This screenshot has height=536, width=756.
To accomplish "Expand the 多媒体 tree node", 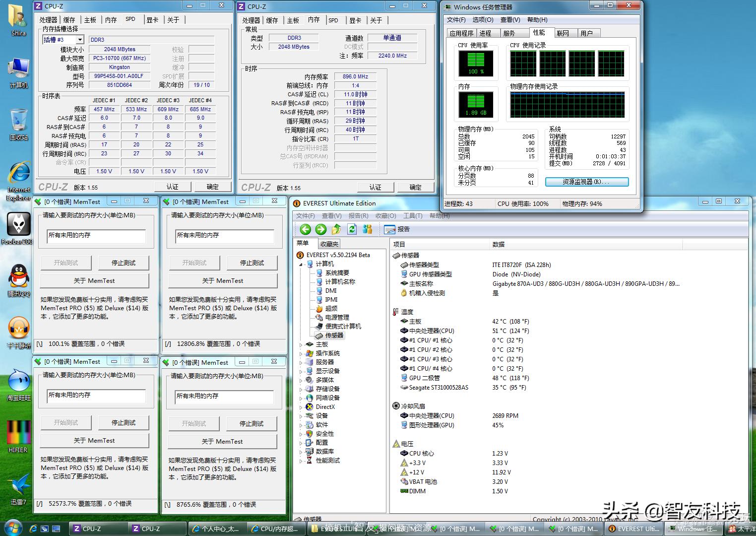I will 301,380.
